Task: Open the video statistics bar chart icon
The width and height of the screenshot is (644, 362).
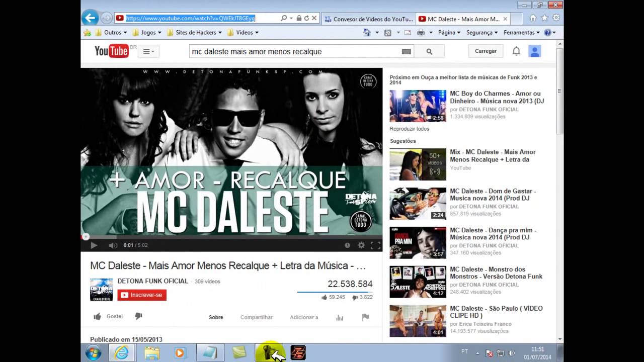Action: [340, 317]
